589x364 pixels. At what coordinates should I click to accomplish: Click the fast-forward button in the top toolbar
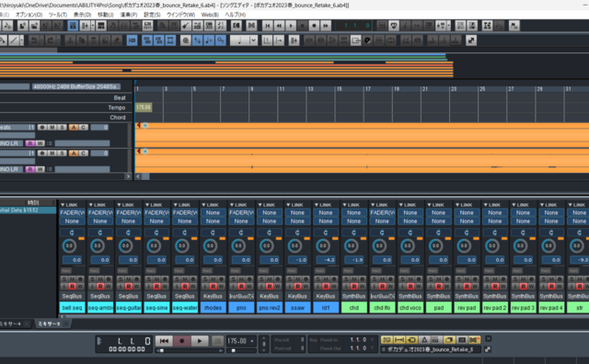pos(326,26)
